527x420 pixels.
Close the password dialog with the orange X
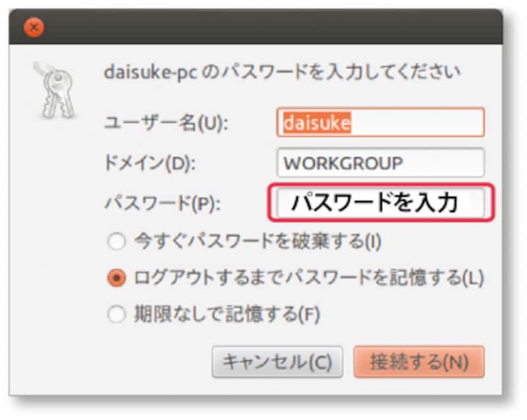(34, 27)
